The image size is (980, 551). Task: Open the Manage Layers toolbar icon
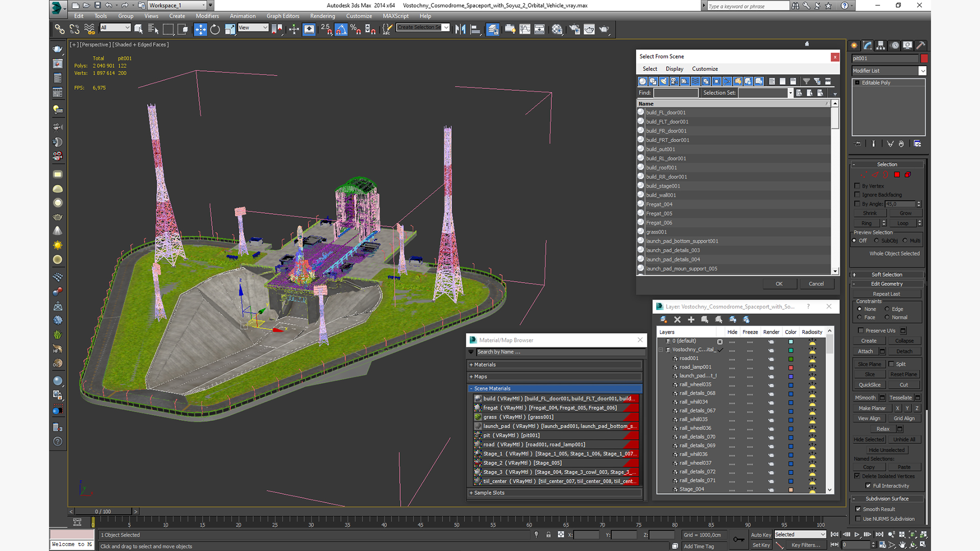tap(493, 29)
